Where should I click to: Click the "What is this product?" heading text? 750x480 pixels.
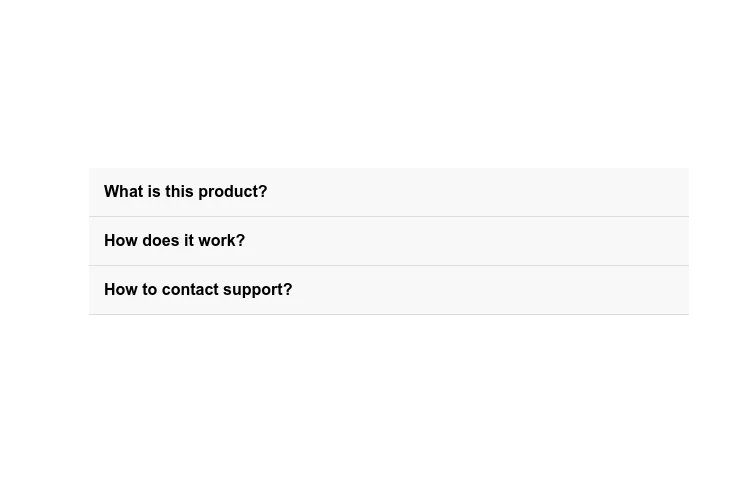pyautogui.click(x=186, y=192)
